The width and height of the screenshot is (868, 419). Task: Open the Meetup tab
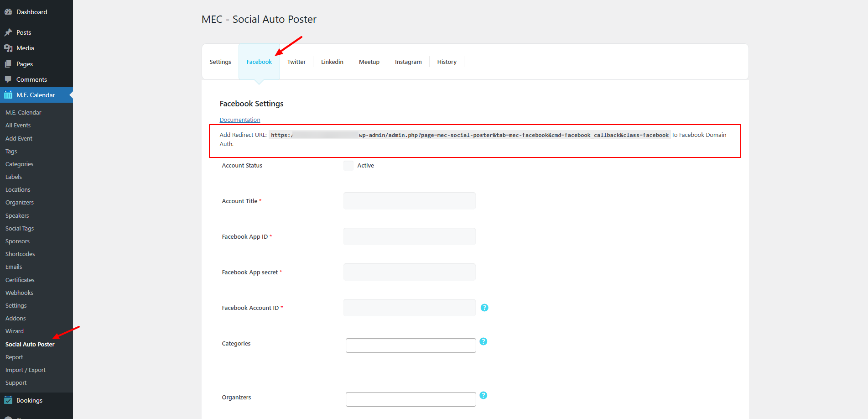click(369, 62)
